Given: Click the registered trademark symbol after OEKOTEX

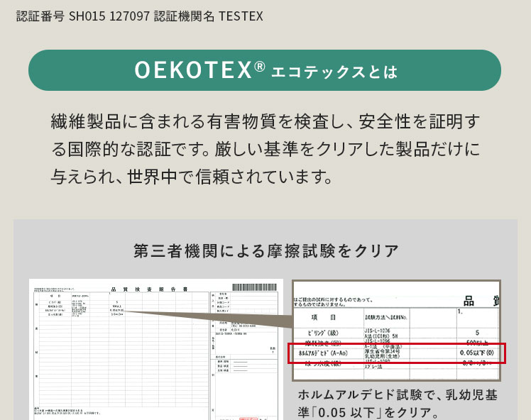Looking at the screenshot, I should coord(259,67).
